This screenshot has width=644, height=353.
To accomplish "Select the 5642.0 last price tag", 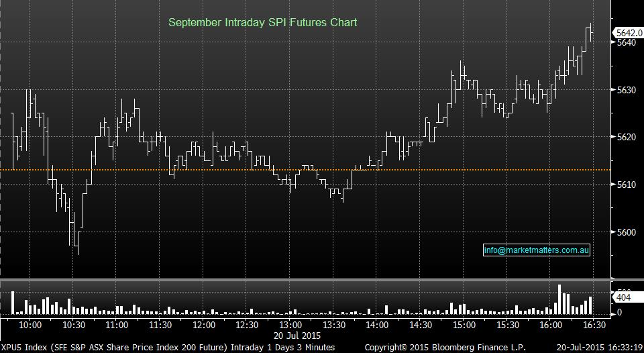I will click(x=630, y=32).
